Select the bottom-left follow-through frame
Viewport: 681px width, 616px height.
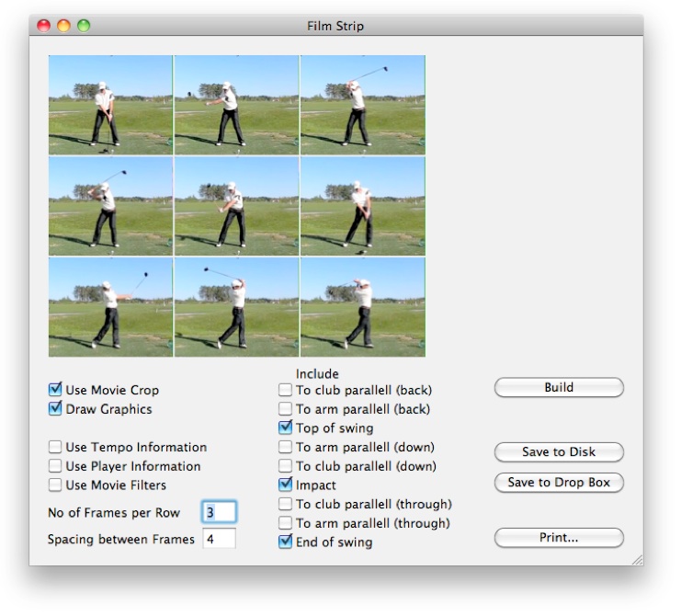point(110,307)
